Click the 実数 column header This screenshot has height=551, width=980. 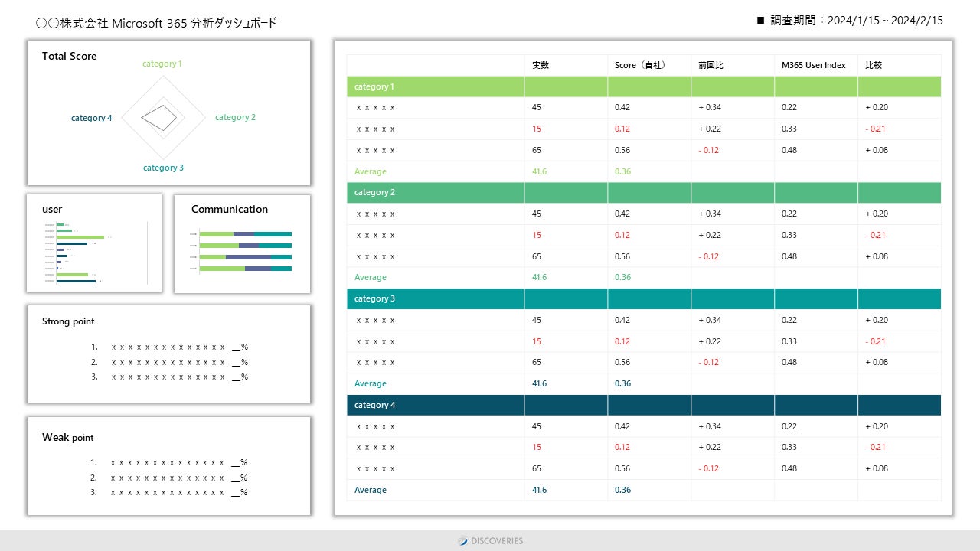(x=541, y=65)
